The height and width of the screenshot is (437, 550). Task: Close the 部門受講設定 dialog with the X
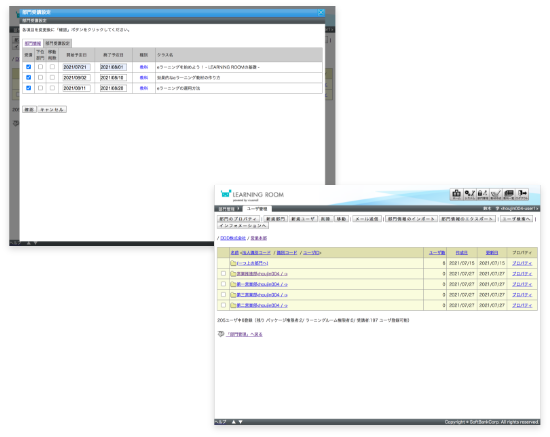pyautogui.click(x=321, y=12)
